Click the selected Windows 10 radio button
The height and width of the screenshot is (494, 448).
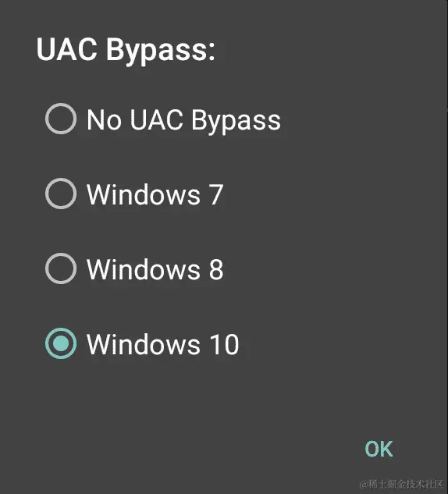pos(61,343)
